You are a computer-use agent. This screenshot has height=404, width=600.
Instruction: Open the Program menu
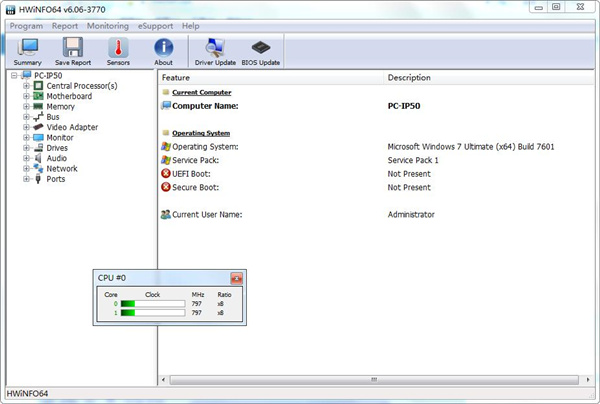tap(26, 25)
